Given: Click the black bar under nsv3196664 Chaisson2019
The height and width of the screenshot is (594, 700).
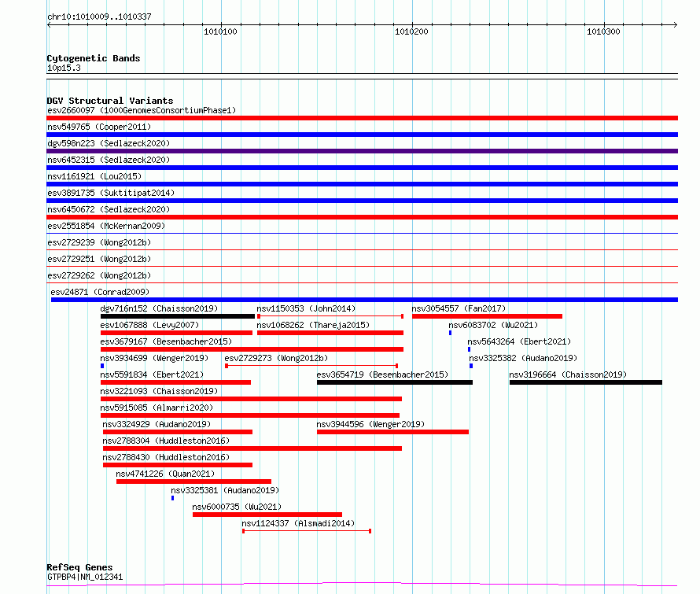Looking at the screenshot, I should 586,382.
